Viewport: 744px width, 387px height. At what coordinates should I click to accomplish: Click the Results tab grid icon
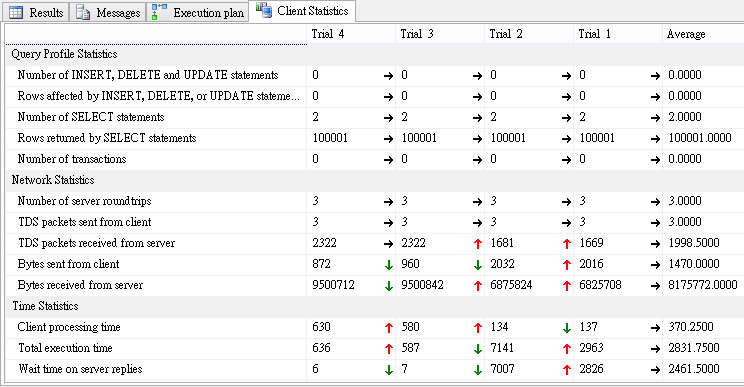(16, 13)
